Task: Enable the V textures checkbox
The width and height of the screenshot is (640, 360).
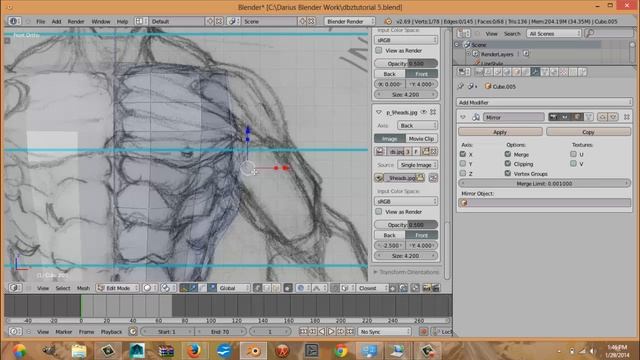Action: coord(573,164)
